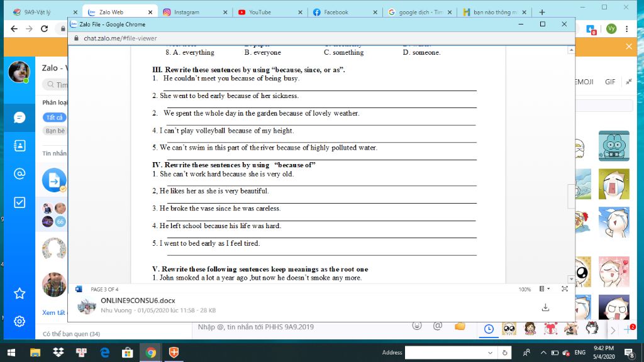
Task: Open the file transfer conversation in Zalo list
Action: click(x=54, y=180)
